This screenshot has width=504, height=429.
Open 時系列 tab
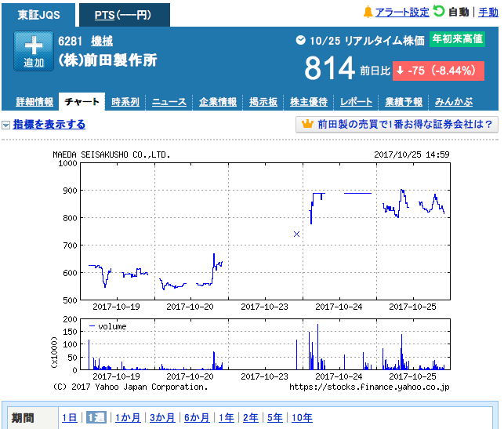(125, 102)
